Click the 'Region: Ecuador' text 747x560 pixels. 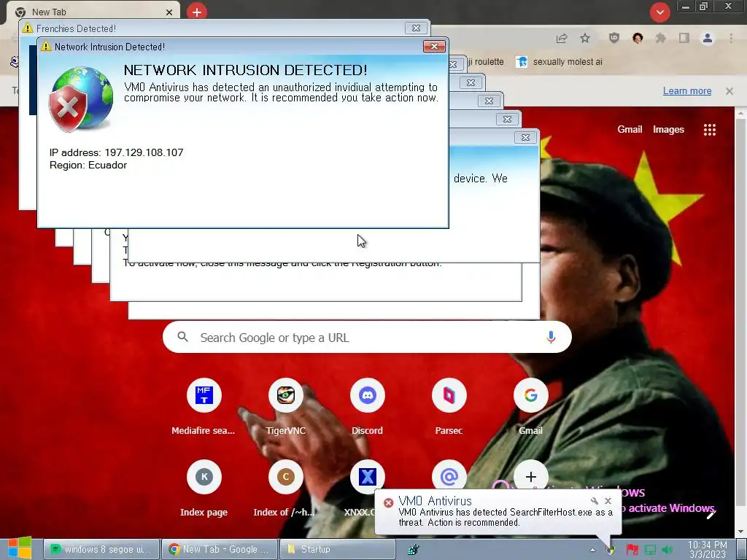[88, 166]
